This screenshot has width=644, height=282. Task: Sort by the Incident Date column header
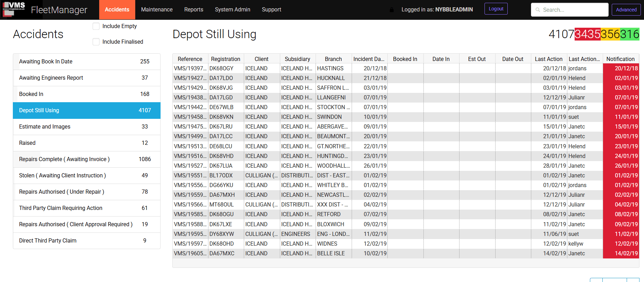click(x=369, y=59)
